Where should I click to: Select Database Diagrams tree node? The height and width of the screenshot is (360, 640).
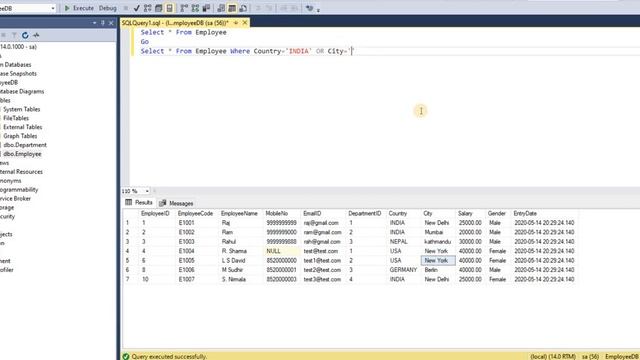[22, 91]
